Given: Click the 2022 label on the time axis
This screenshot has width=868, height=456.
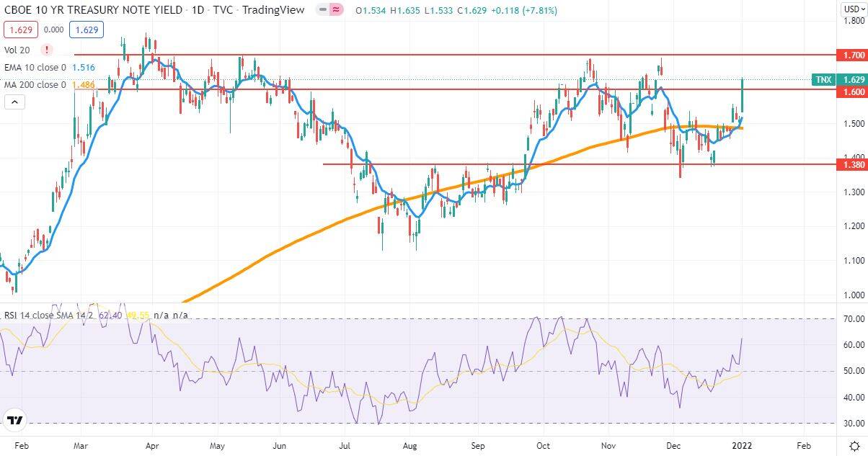Looking at the screenshot, I should (742, 446).
